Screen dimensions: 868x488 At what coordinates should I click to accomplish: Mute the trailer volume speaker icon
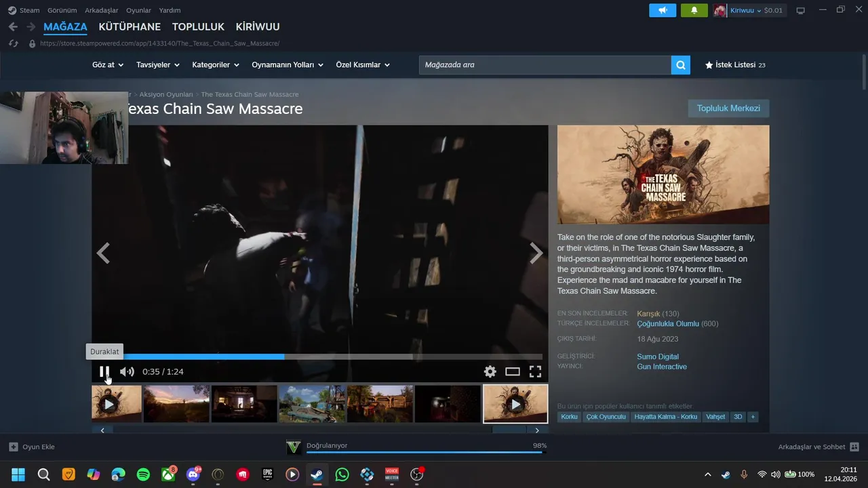pyautogui.click(x=127, y=371)
